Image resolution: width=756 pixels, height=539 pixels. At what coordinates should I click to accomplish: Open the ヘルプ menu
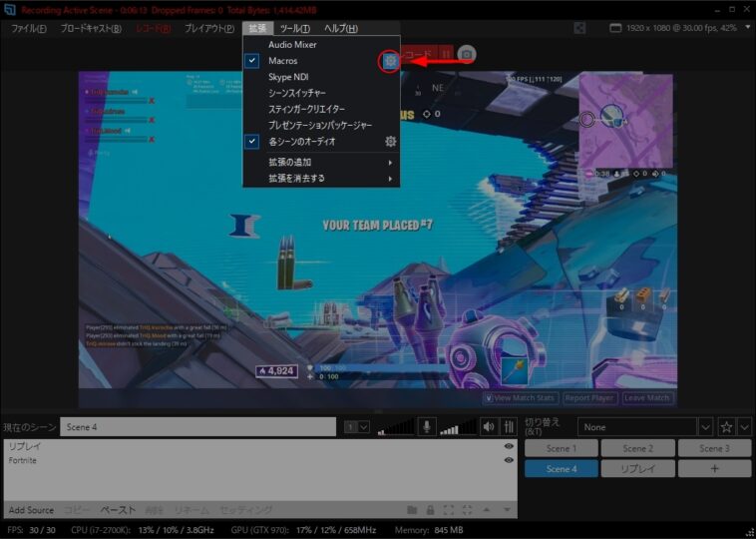[x=341, y=29]
